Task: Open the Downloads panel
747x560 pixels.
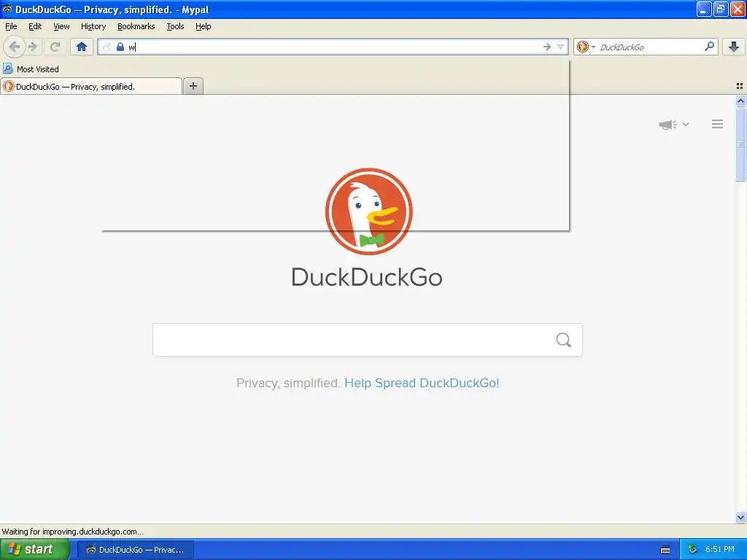Action: click(734, 47)
